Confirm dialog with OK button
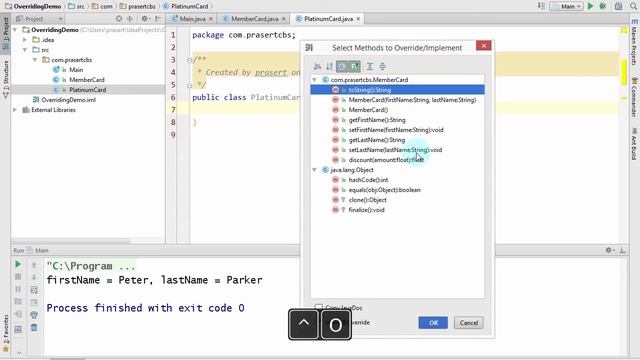 (433, 323)
